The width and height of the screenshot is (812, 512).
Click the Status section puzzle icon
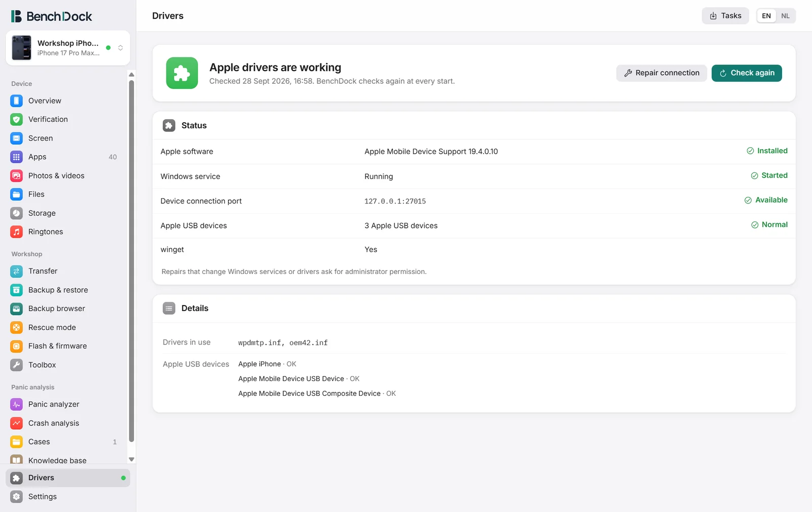click(x=169, y=125)
